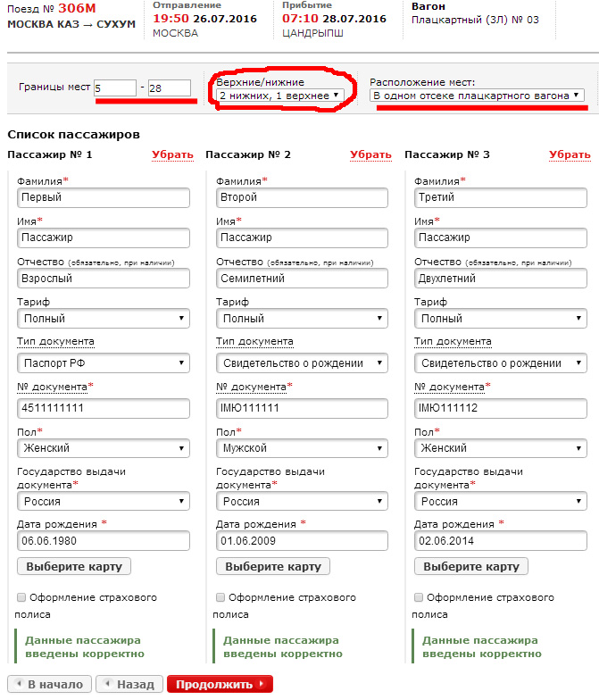Viewport: 599px width, 700px height.
Task: Tick insurance policy checkbox for passenger 1
Action: click(21, 597)
